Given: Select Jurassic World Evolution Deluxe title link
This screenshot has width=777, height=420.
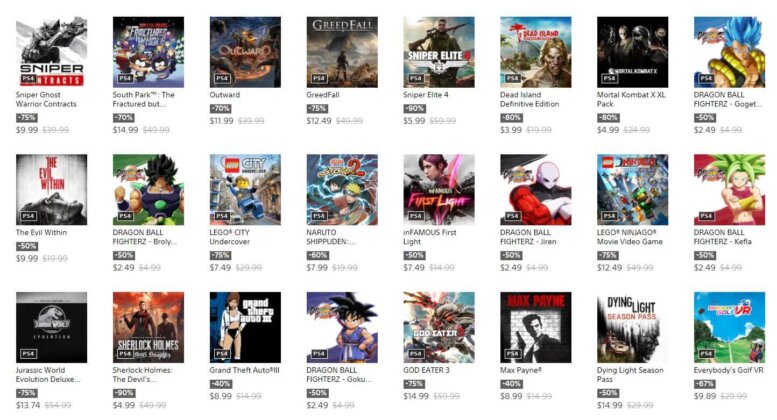Looking at the screenshot, I should pyautogui.click(x=48, y=374).
